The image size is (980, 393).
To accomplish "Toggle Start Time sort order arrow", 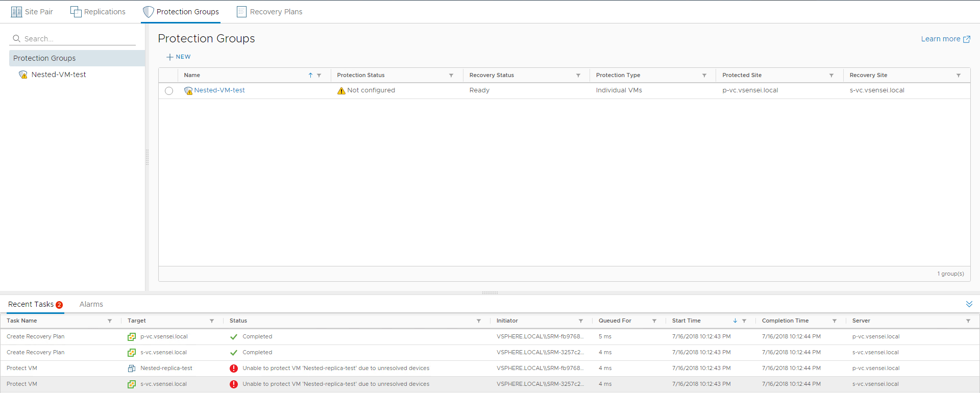I will coord(735,321).
